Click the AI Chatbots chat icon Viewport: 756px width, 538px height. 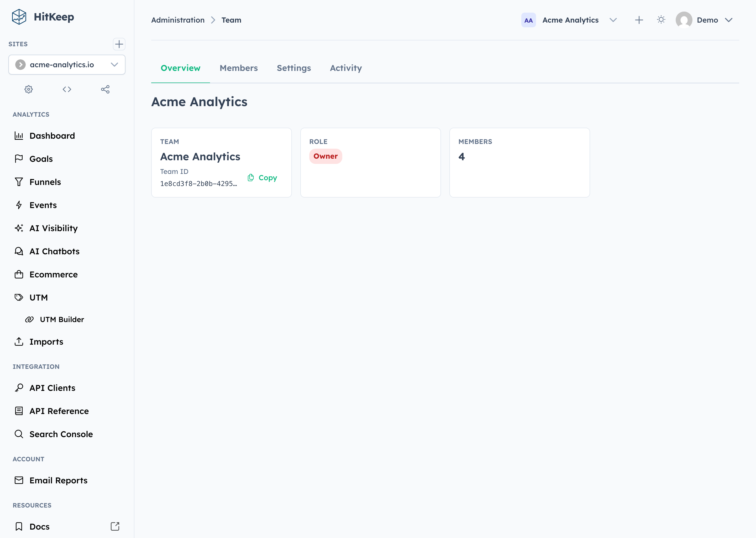[19, 251]
